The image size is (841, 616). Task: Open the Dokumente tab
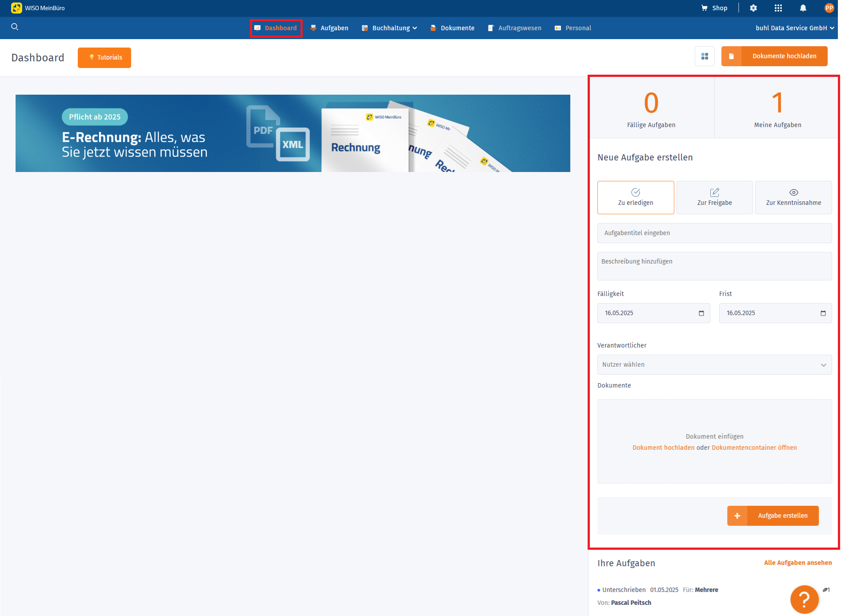pyautogui.click(x=452, y=28)
